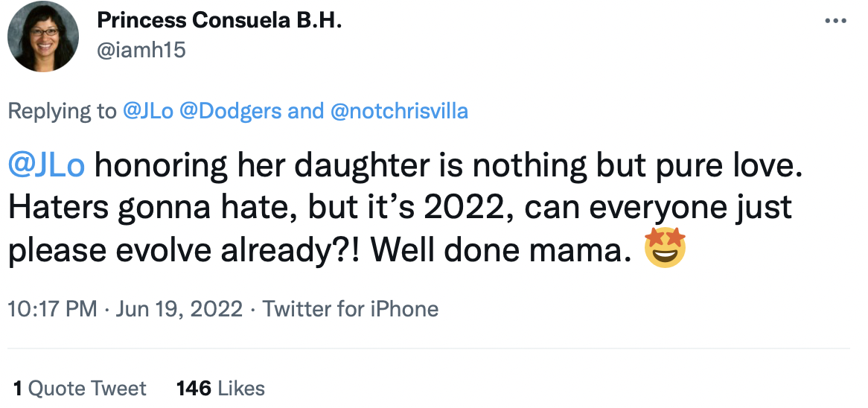This screenshot has width=868, height=408.
Task: Open Princess Consuela B.H. profile name
Action: (220, 21)
